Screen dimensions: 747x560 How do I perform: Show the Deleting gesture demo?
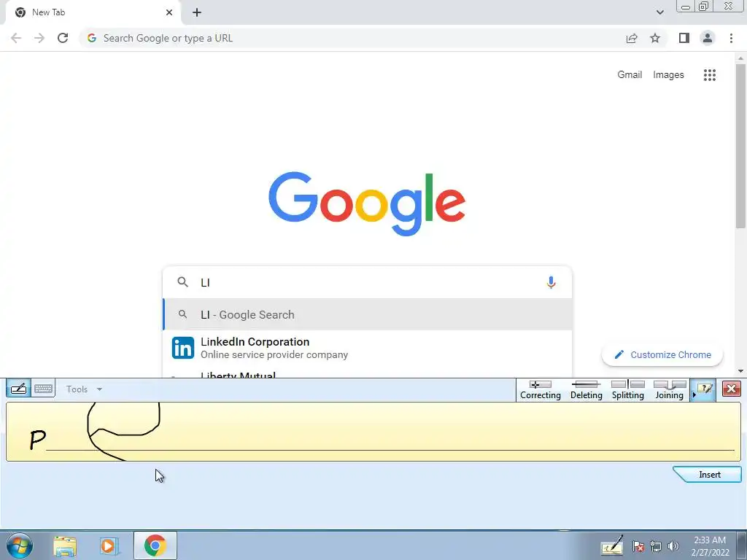(x=586, y=390)
